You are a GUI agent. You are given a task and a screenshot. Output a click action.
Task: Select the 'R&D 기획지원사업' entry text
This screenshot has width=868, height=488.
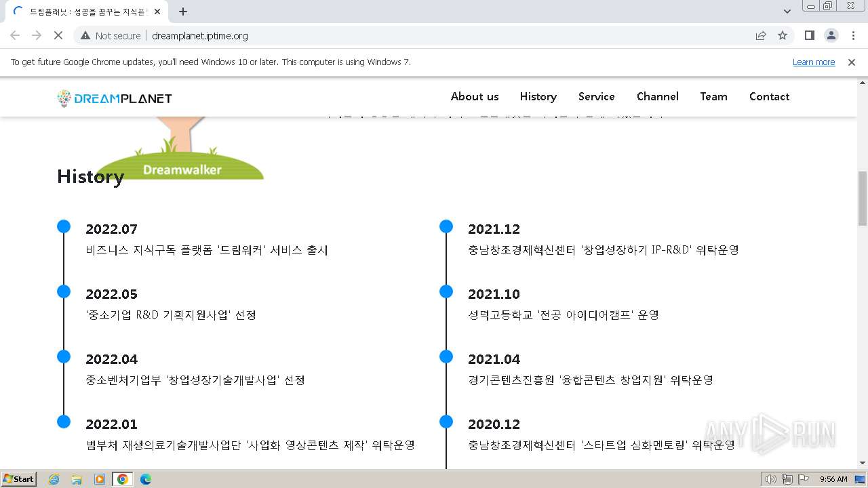171,314
